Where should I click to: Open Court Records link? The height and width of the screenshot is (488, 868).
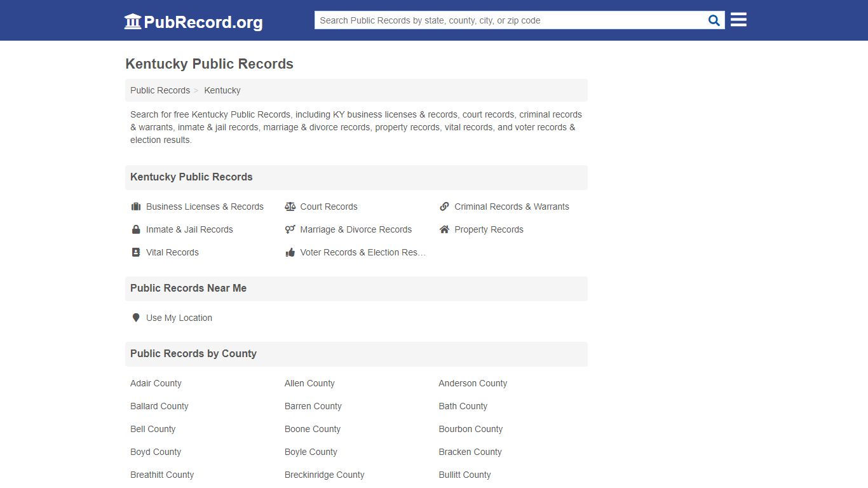click(329, 207)
